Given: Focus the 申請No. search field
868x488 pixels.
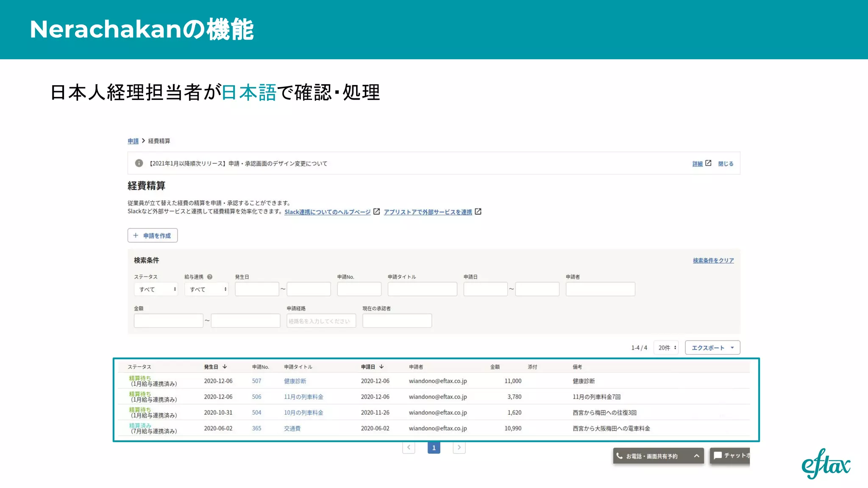Looking at the screenshot, I should (x=359, y=289).
